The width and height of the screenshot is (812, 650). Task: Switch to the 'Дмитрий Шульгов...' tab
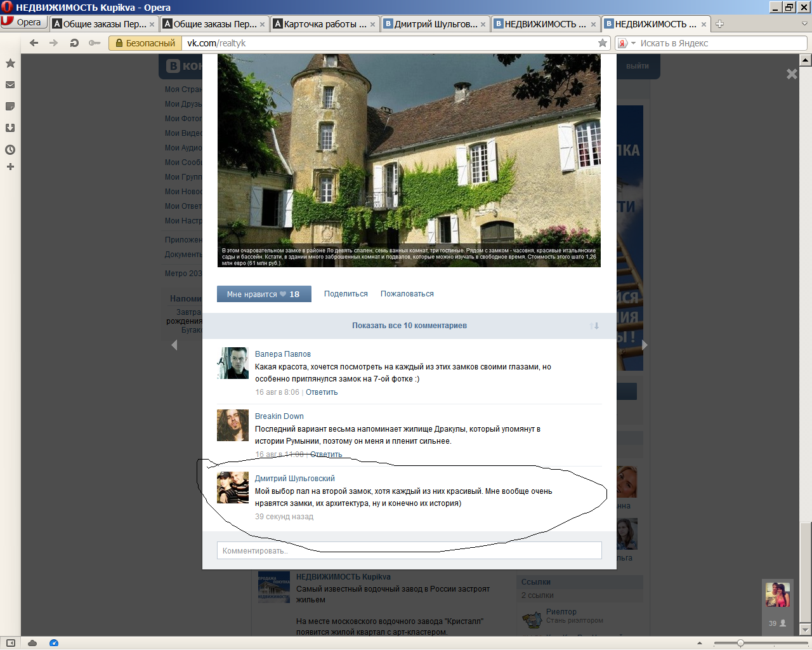[x=435, y=24]
